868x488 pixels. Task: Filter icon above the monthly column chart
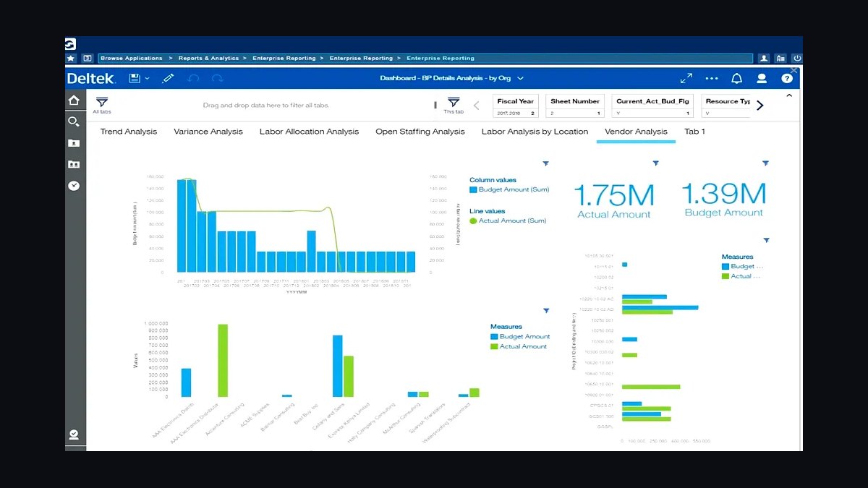pos(546,163)
